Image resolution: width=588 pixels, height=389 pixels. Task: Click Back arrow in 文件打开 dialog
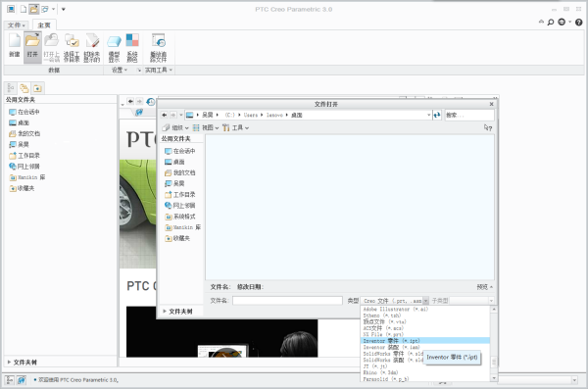pyautogui.click(x=165, y=115)
